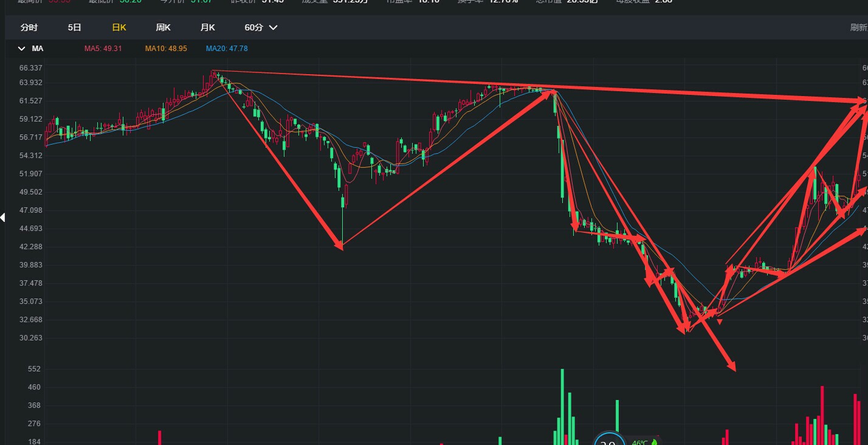868x445 pixels.
Task: Click the white arrow on the left edge
Action: 2,217
